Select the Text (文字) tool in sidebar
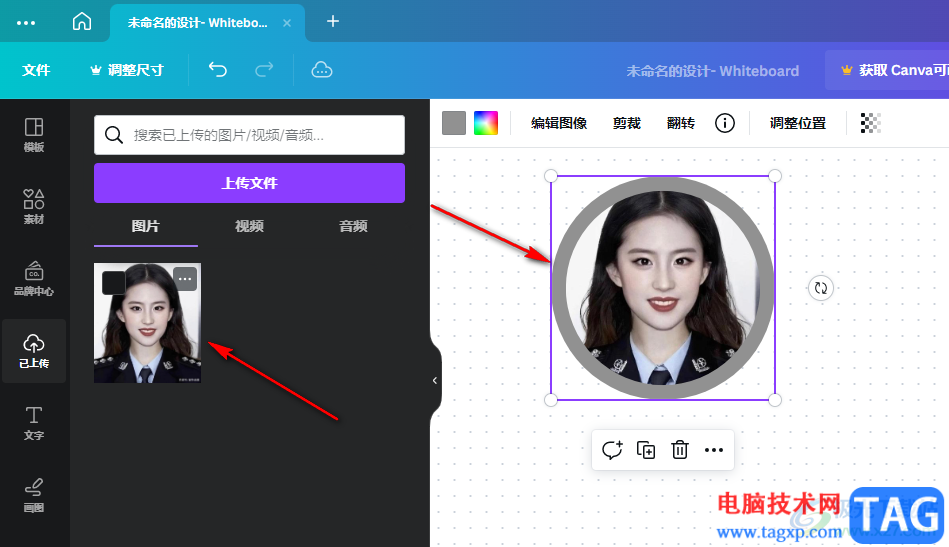The width and height of the screenshot is (949, 547). (x=34, y=422)
